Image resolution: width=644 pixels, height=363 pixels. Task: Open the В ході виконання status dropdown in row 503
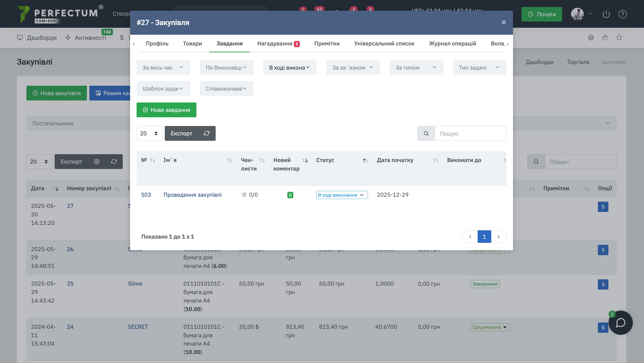click(x=342, y=195)
